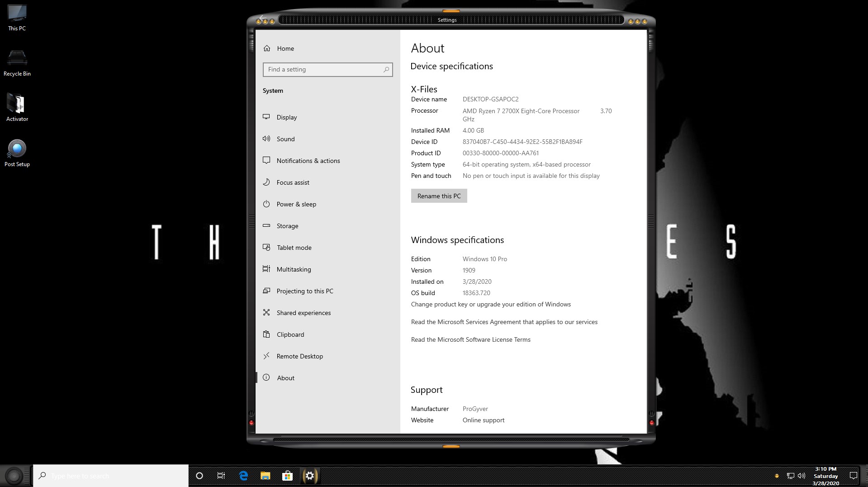Click the Storage drive icon
Image resolution: width=868 pixels, height=487 pixels.
(266, 225)
